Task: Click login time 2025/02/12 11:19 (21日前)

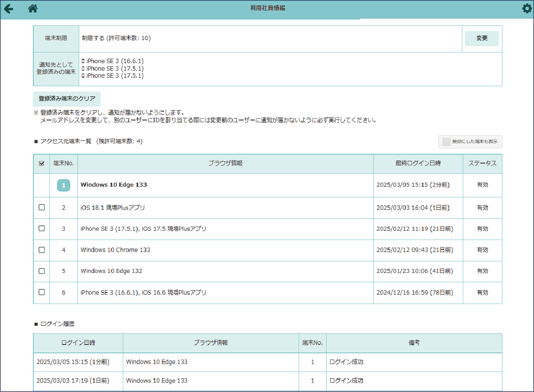Action: coord(415,229)
